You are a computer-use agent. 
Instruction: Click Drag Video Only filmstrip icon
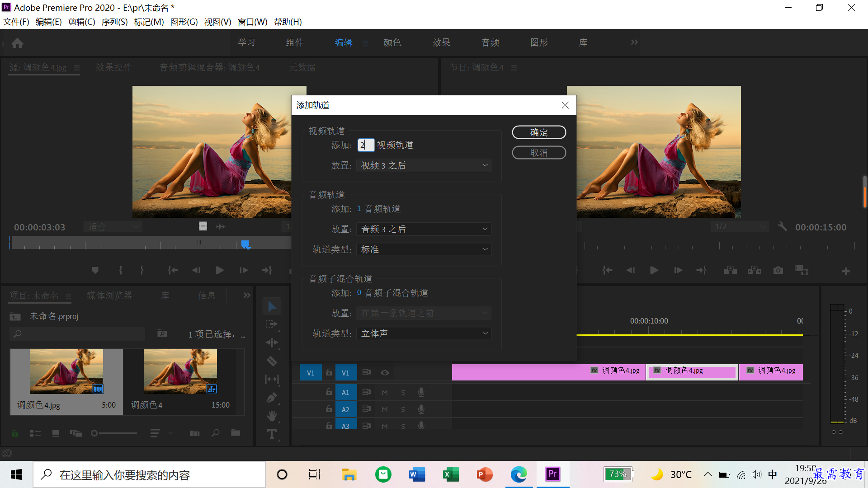[203, 226]
